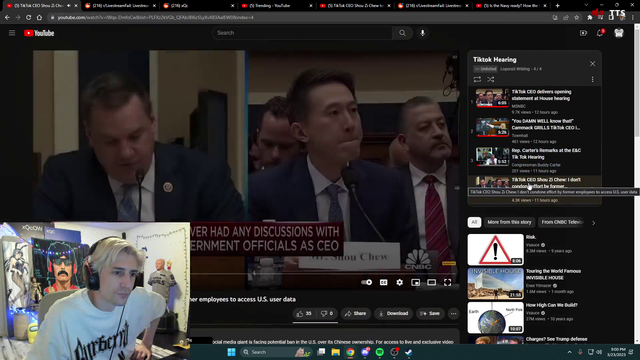Toggle the autoplay switch in player
The width and height of the screenshot is (640, 360).
[367, 282]
